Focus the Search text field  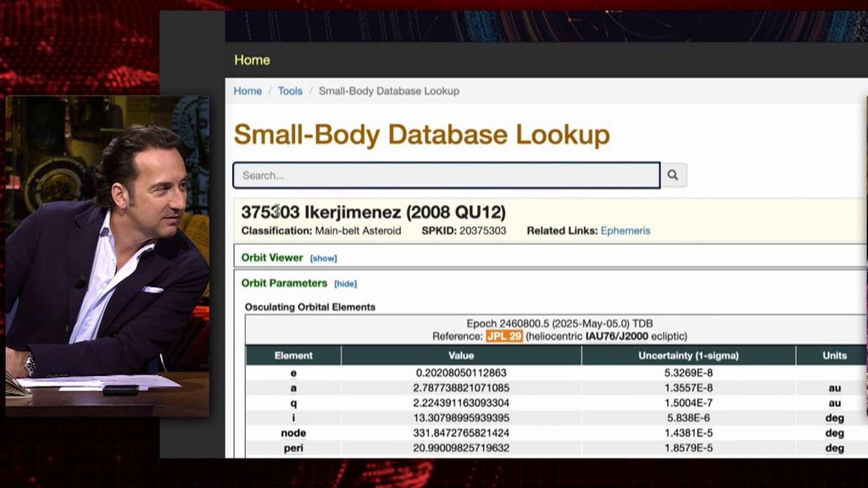click(x=446, y=175)
